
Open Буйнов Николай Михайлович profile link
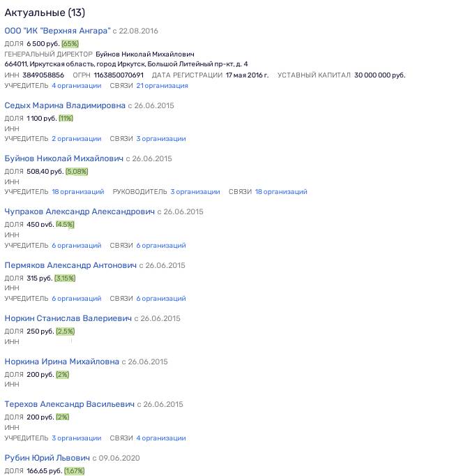coord(64,158)
